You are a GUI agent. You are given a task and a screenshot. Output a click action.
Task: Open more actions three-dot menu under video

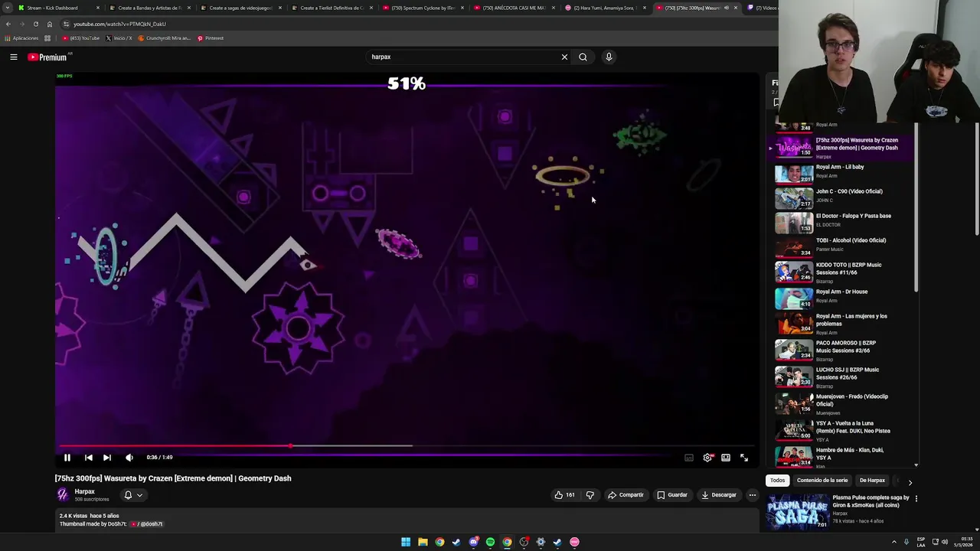[753, 495]
